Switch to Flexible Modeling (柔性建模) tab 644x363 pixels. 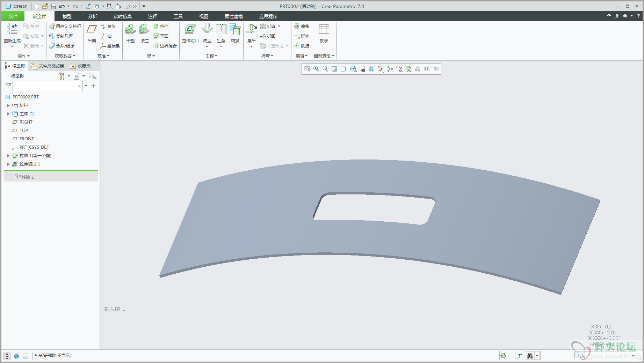pos(234,16)
